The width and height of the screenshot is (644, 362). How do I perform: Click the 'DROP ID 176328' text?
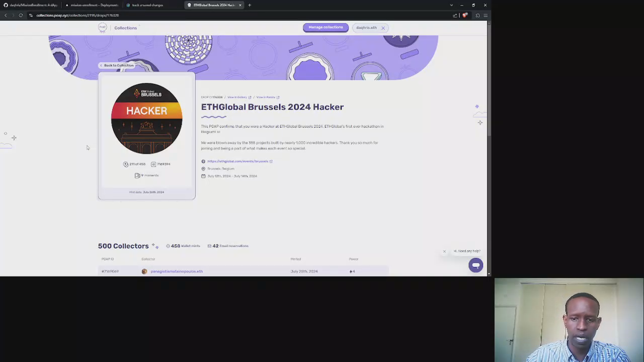coord(211,97)
